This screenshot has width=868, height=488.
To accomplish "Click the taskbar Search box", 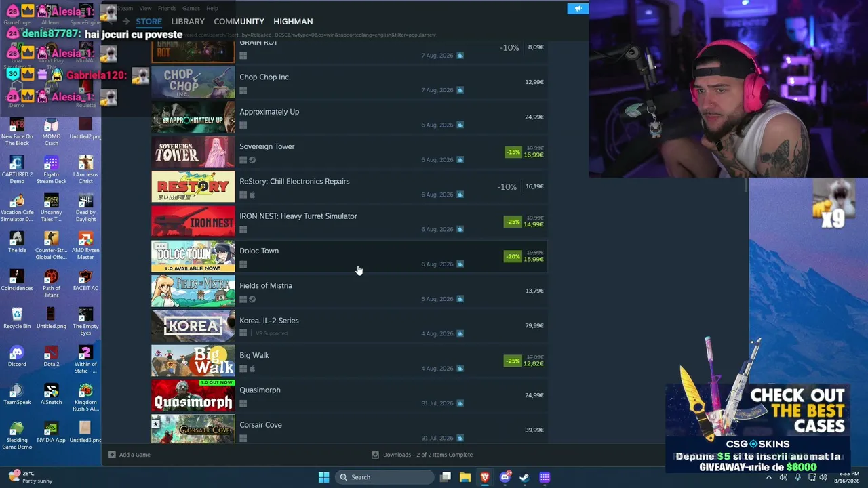I will 384,477.
